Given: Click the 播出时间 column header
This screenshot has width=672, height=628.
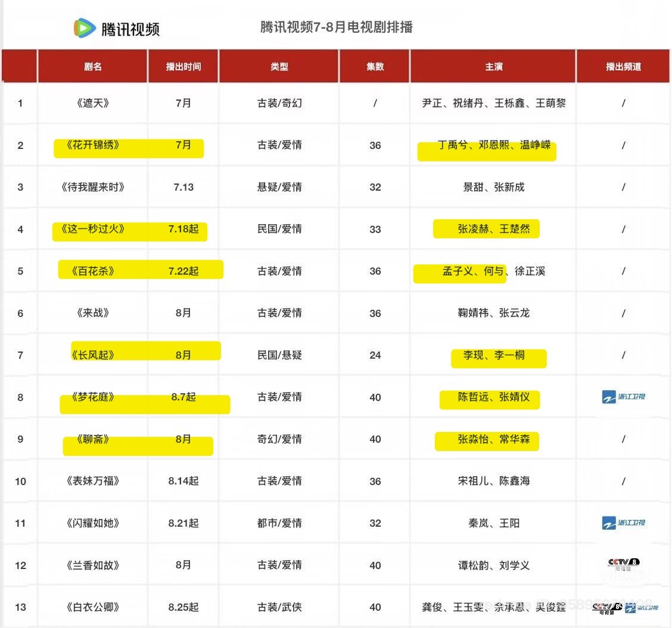Looking at the screenshot, I should (x=183, y=67).
